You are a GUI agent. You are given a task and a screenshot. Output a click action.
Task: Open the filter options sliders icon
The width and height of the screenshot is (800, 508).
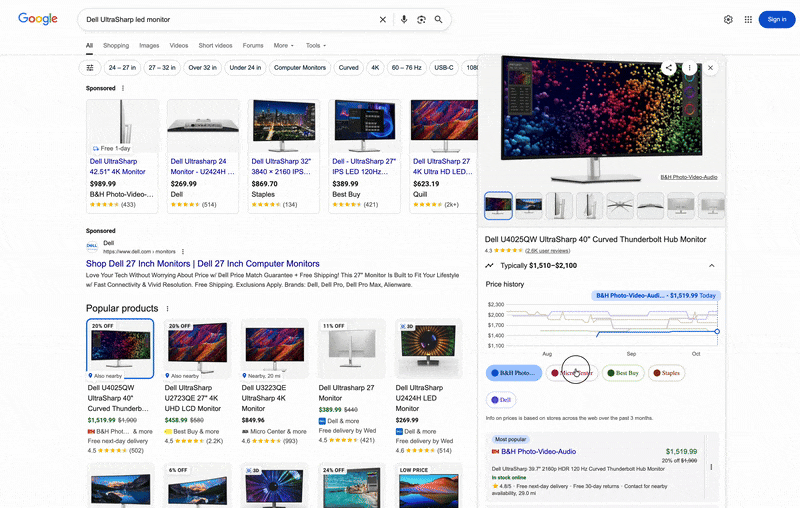(x=90, y=68)
